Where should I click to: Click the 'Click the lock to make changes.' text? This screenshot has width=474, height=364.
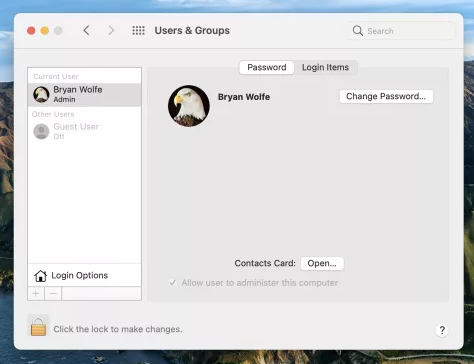click(118, 329)
